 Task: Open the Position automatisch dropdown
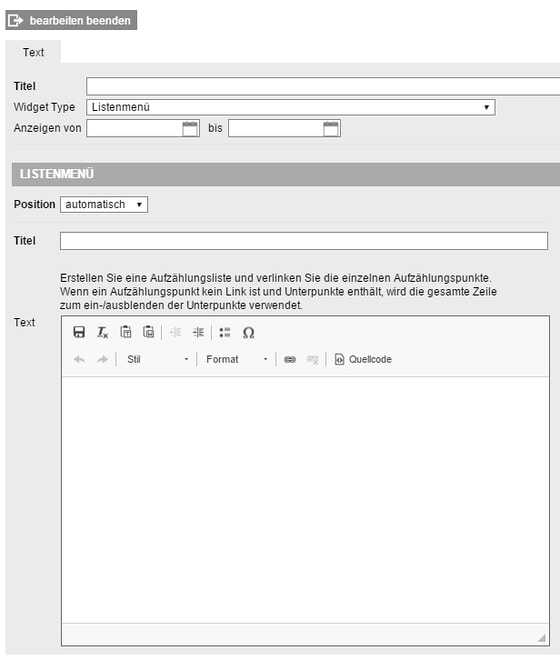(104, 205)
